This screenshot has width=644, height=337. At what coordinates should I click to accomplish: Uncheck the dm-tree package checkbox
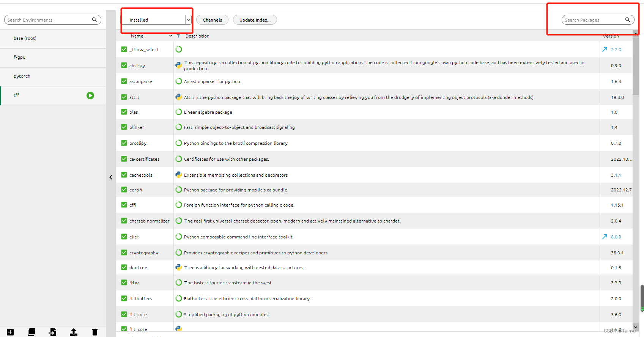(x=124, y=267)
